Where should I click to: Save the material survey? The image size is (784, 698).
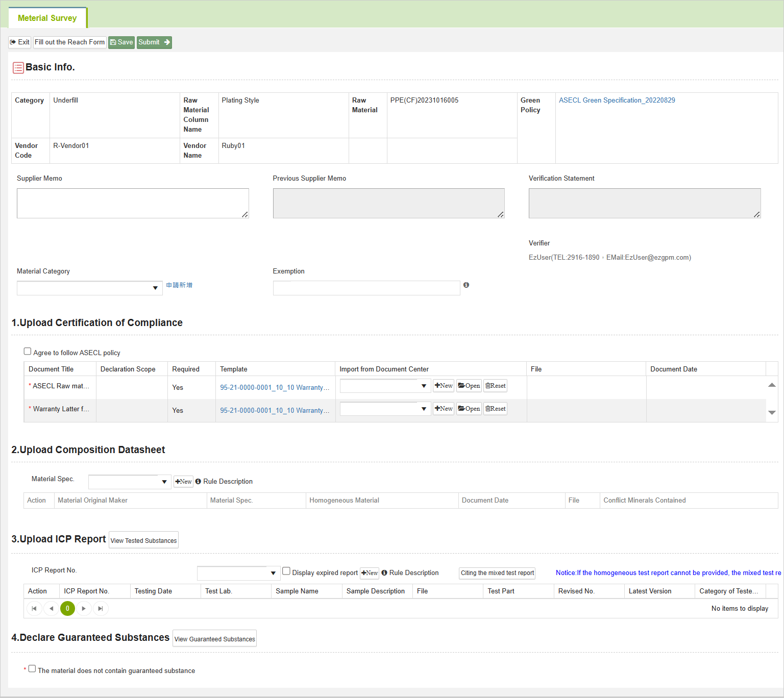pos(121,42)
